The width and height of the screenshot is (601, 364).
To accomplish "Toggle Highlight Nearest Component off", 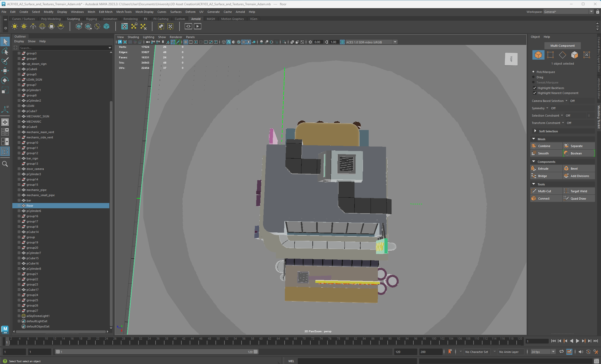I will coord(535,93).
